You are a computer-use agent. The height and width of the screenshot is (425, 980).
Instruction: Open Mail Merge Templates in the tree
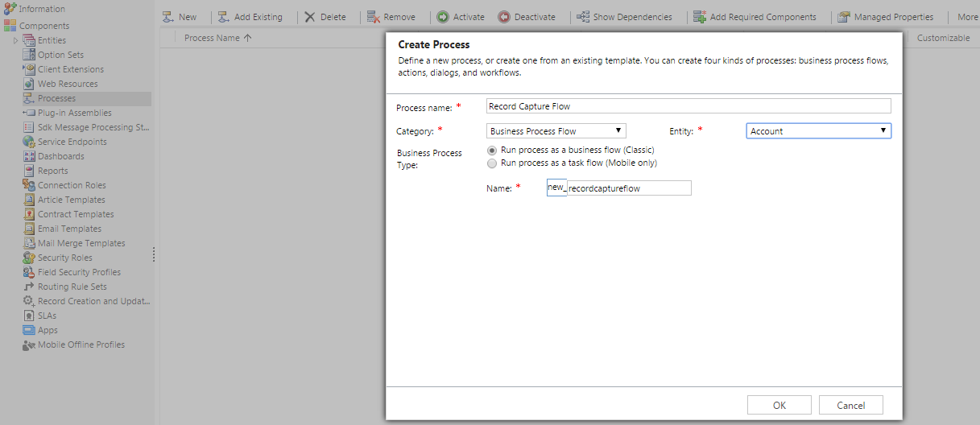(81, 243)
